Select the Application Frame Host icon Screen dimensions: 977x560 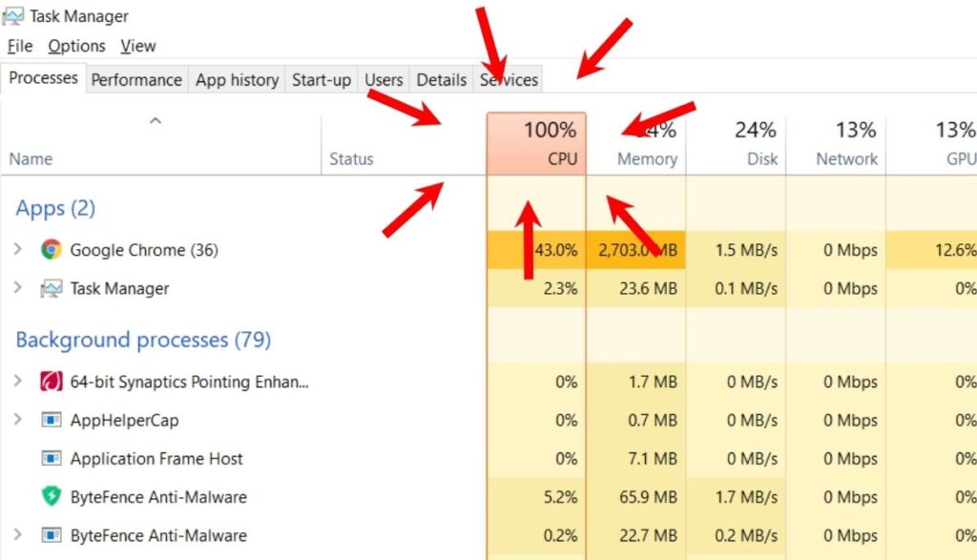pyautogui.click(x=50, y=458)
